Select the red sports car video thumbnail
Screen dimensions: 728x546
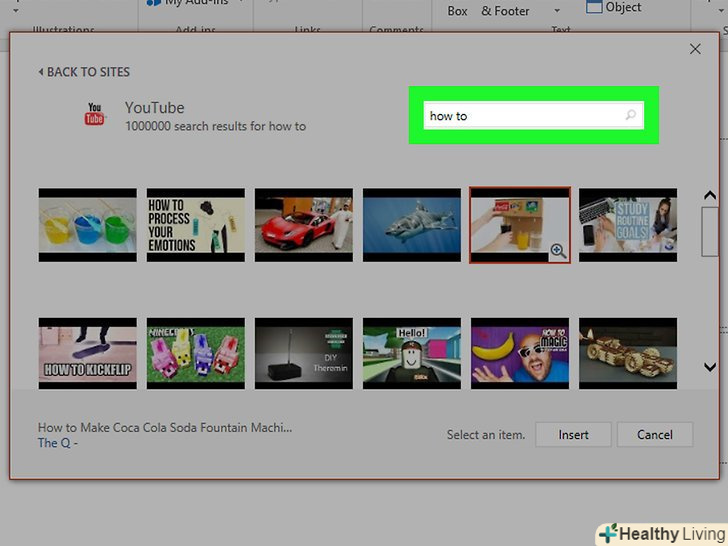pos(304,225)
